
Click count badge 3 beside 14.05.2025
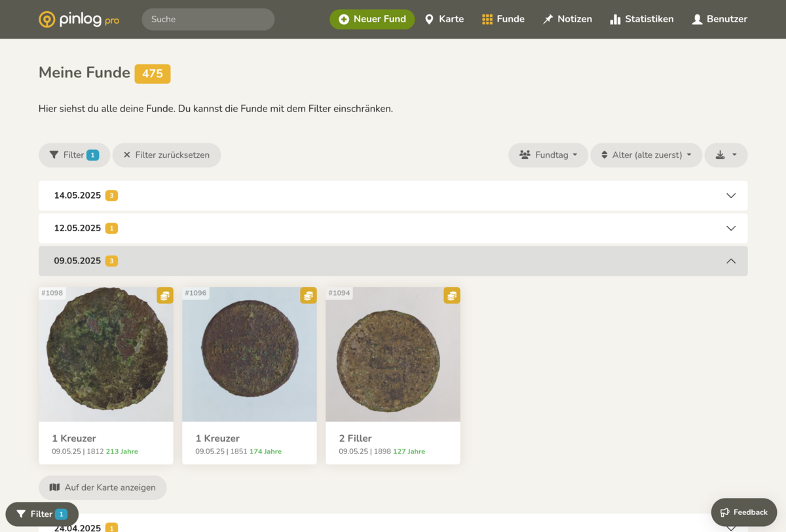(112, 195)
